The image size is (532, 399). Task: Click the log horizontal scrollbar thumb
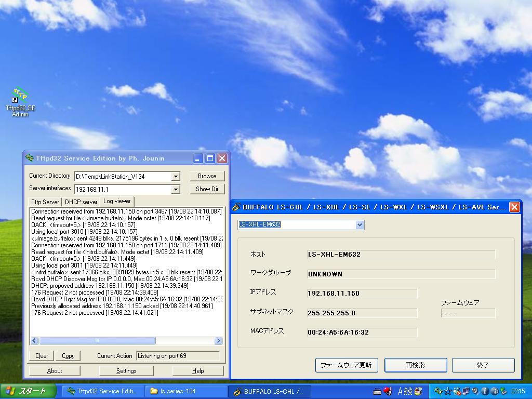pyautogui.click(x=97, y=341)
